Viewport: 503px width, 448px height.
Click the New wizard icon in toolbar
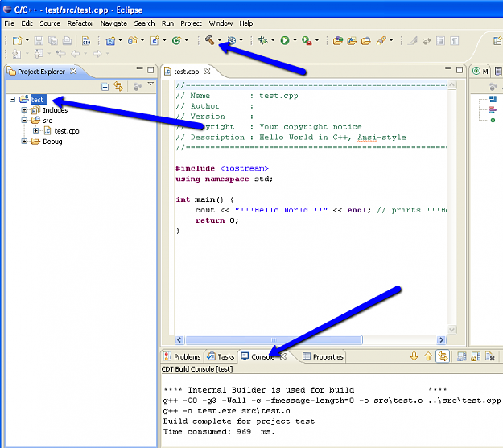[x=17, y=41]
